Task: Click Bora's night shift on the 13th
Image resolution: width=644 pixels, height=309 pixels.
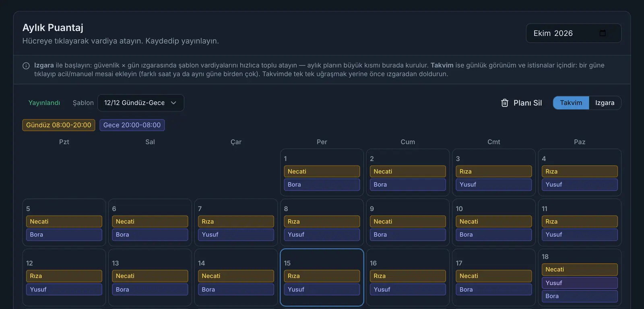Action: tap(150, 290)
